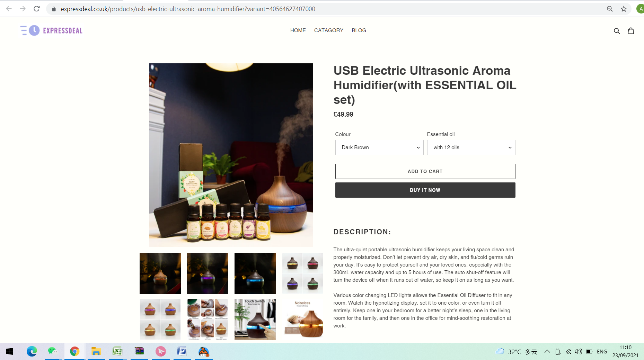This screenshot has width=644, height=360.
Task: Click the ADD TO CART button
Action: pyautogui.click(x=425, y=171)
